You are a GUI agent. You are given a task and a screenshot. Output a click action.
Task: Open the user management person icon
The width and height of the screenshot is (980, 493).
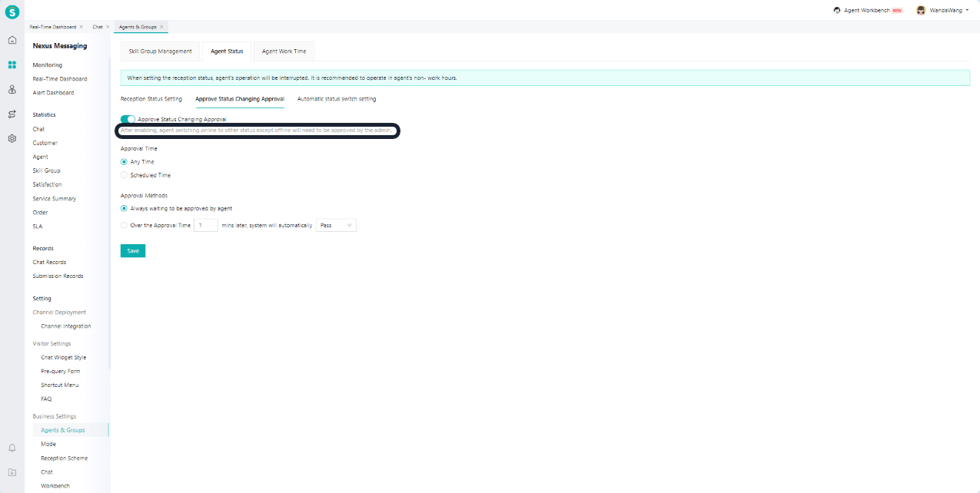pyautogui.click(x=12, y=89)
